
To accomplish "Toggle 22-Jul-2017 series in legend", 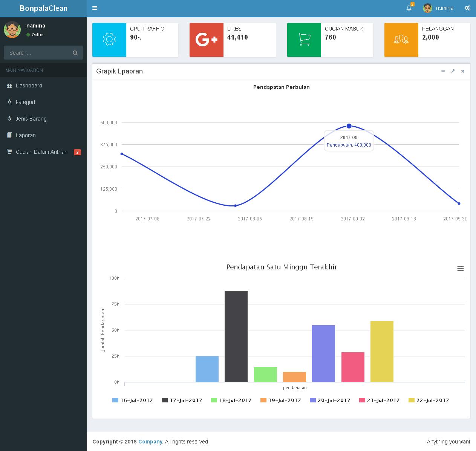I will coord(429,400).
